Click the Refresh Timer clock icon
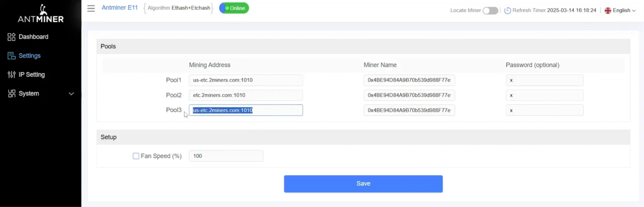 [507, 10]
